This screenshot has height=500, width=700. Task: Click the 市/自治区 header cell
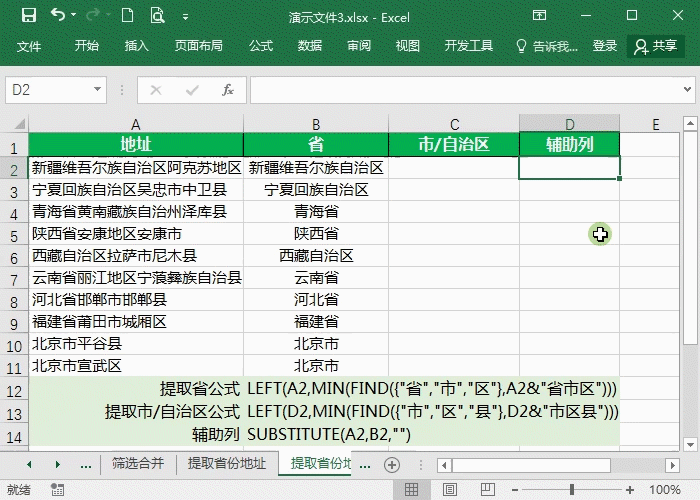pos(454,144)
